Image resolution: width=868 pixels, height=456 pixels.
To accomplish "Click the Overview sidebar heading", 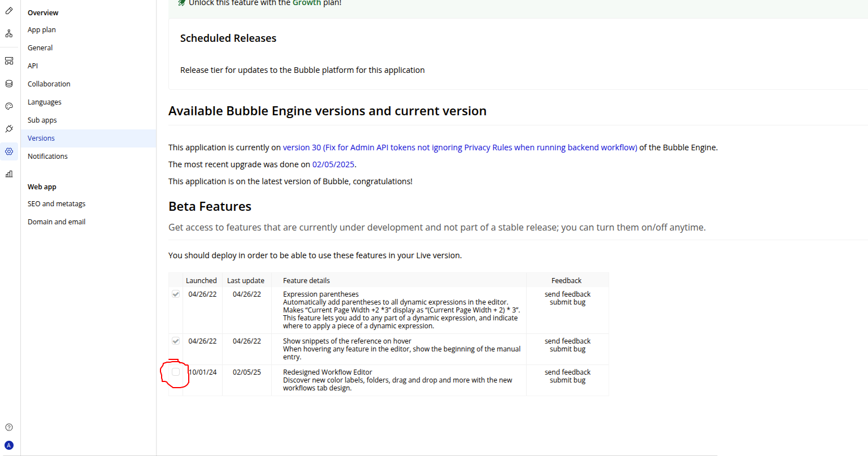I will (43, 13).
